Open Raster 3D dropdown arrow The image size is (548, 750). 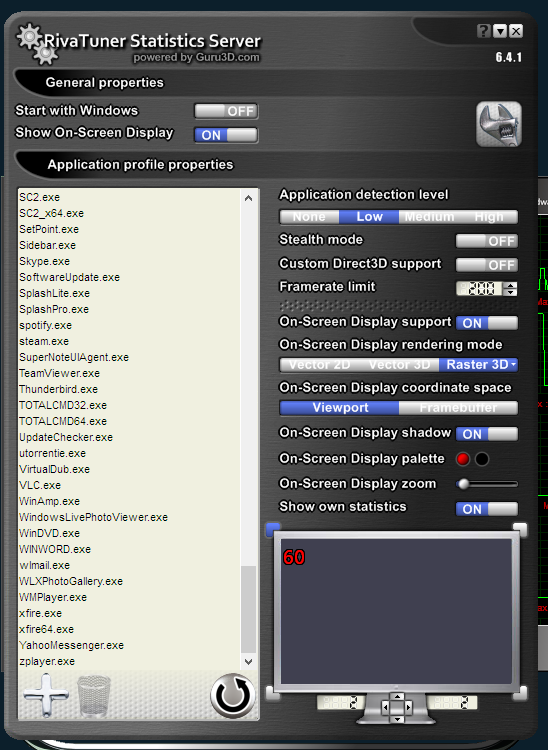(514, 364)
